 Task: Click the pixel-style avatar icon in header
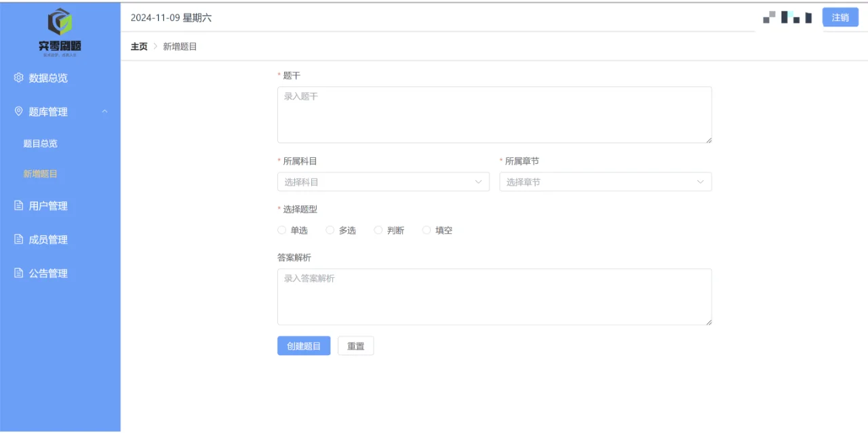[x=789, y=17]
